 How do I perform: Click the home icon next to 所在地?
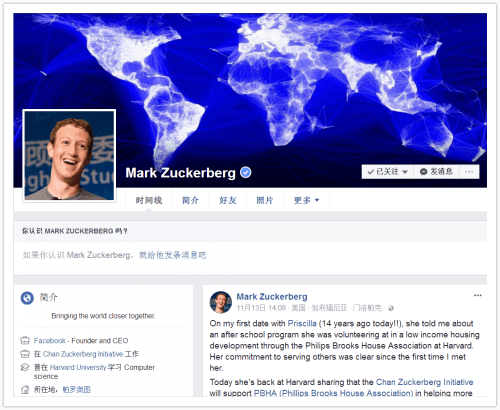point(25,389)
